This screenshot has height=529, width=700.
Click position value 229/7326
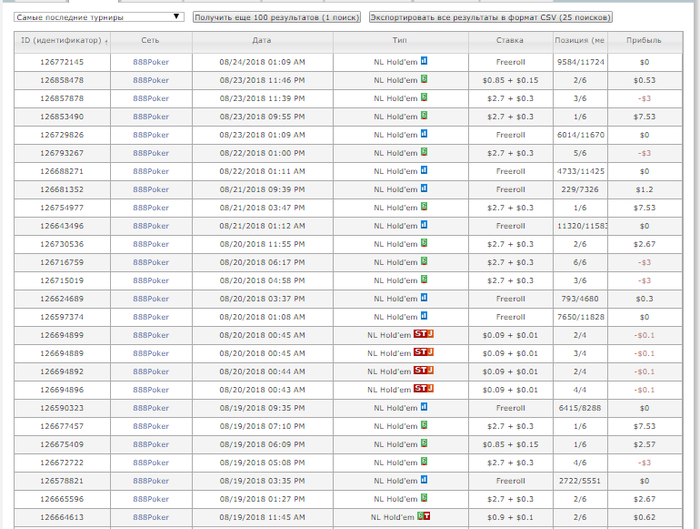coord(580,190)
